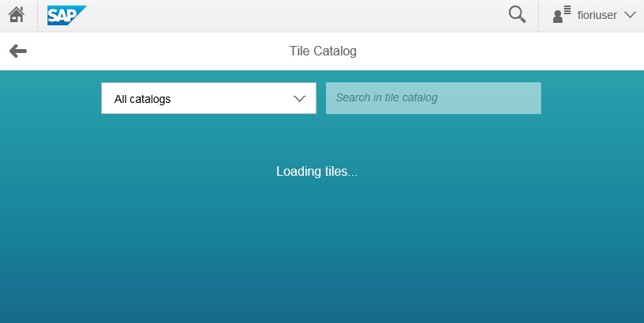Click the SAP logo

pyautogui.click(x=66, y=15)
